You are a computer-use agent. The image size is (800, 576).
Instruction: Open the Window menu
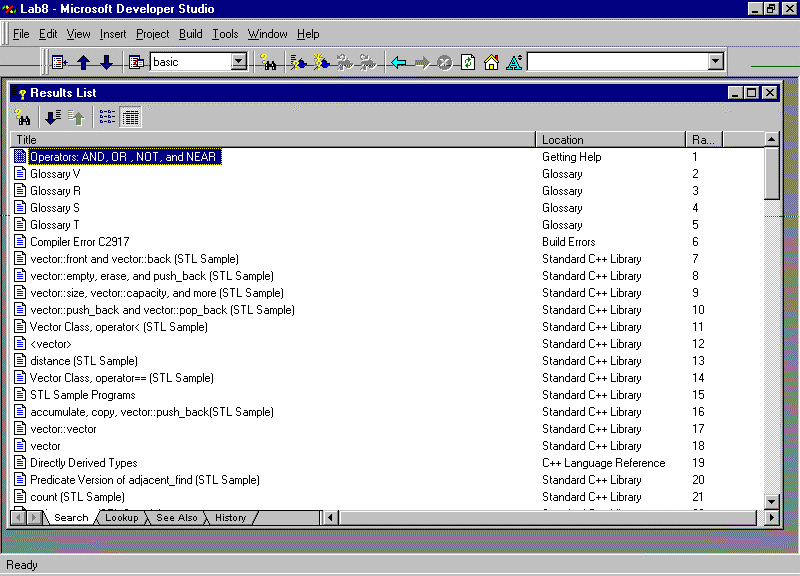[x=268, y=34]
